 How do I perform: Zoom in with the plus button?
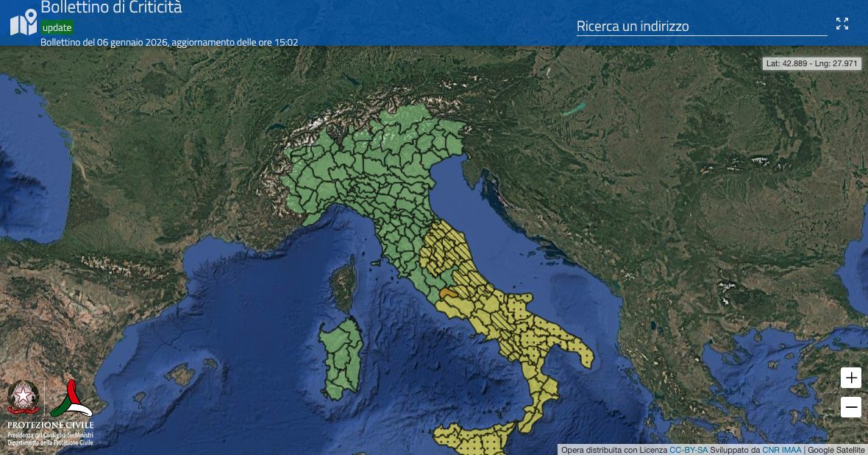click(851, 378)
